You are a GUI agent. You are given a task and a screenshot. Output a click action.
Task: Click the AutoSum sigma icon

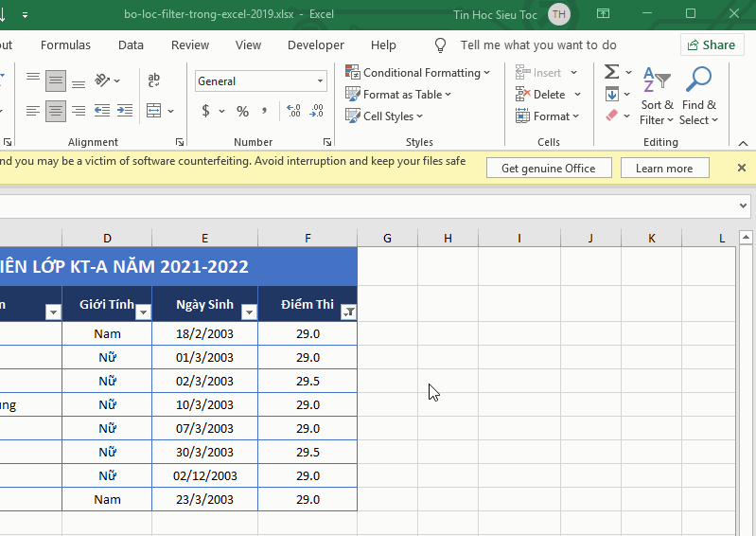(x=611, y=72)
